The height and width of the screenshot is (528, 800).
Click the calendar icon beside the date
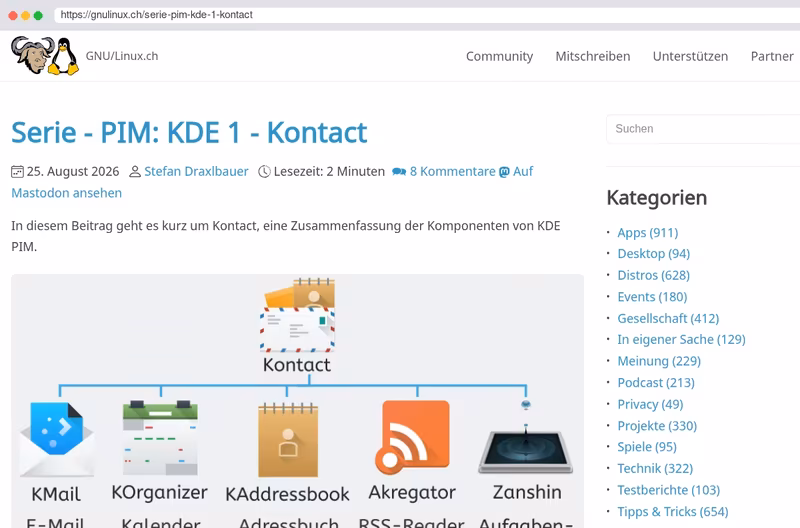point(17,171)
